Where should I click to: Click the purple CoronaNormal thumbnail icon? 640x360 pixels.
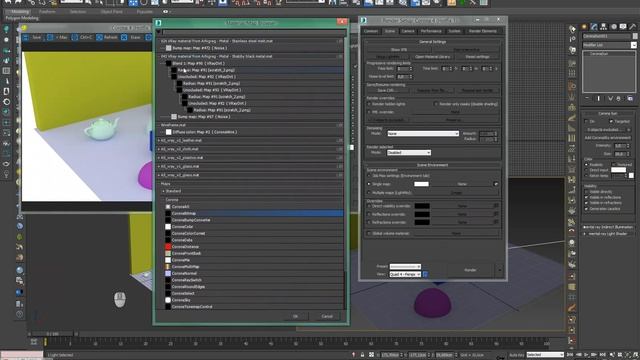168,273
